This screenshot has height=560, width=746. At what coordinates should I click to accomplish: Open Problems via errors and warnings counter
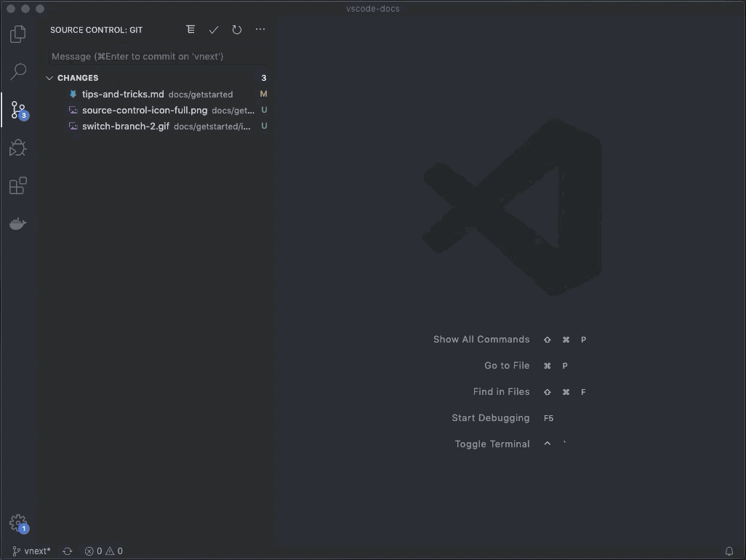tap(104, 551)
